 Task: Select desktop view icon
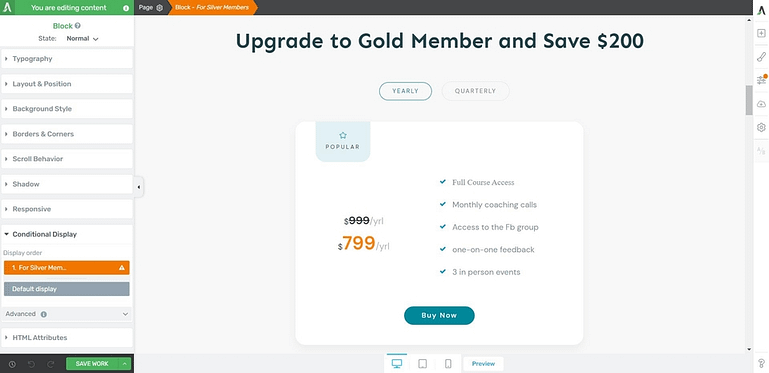click(x=397, y=364)
